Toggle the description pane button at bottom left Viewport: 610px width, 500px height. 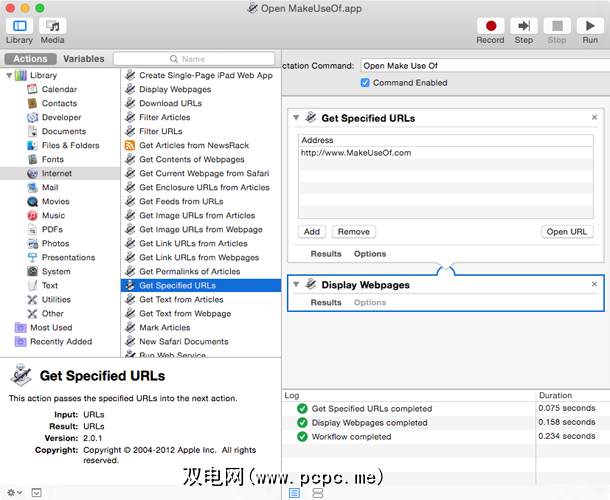coord(36,493)
